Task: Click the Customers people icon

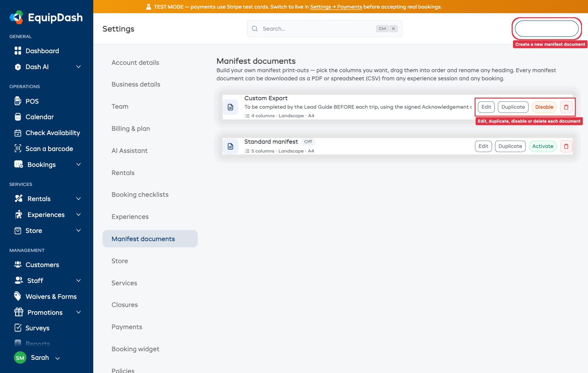Action: pyautogui.click(x=18, y=264)
